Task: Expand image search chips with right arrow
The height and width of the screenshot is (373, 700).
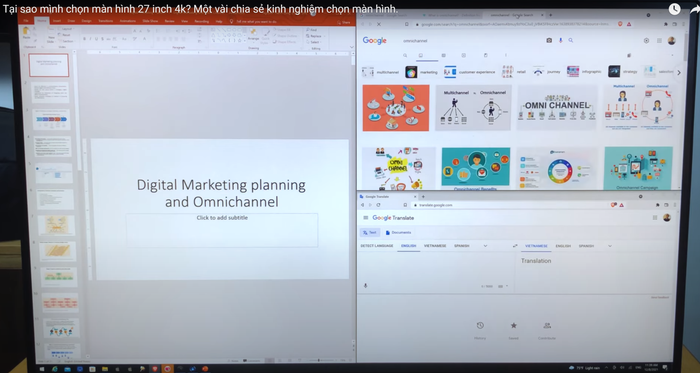Action: (x=679, y=72)
